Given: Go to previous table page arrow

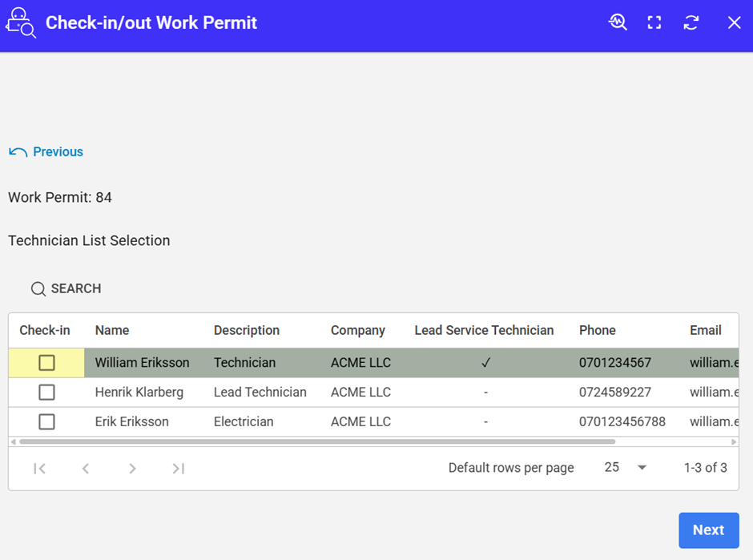Looking at the screenshot, I should (x=86, y=469).
